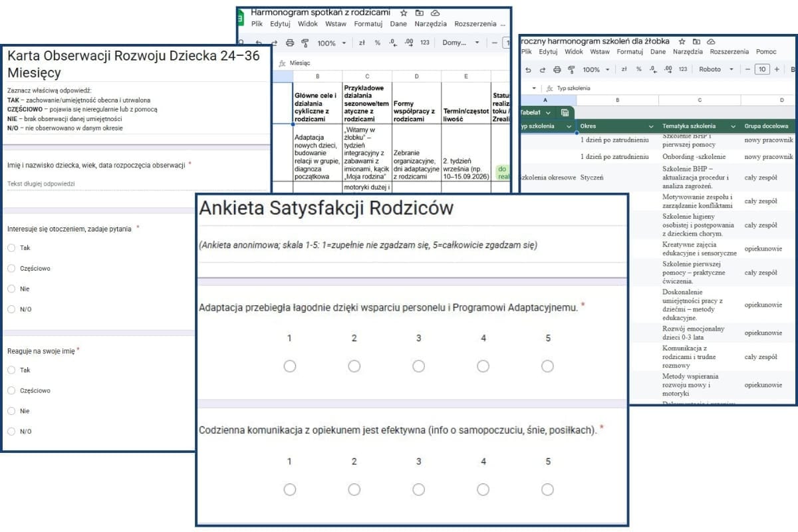Click the table view icon beside Tabela1
This screenshot has width=798, height=532.
click(565, 112)
